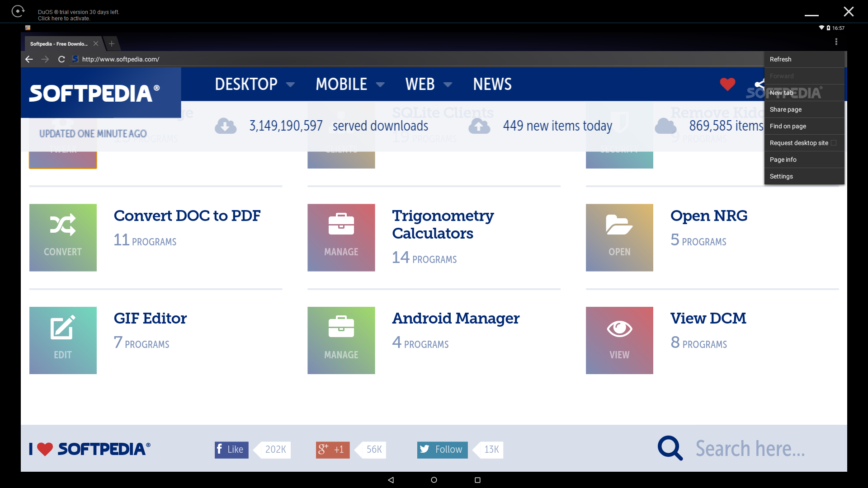Click the URL address field
The height and width of the screenshot is (488, 868).
pos(416,59)
